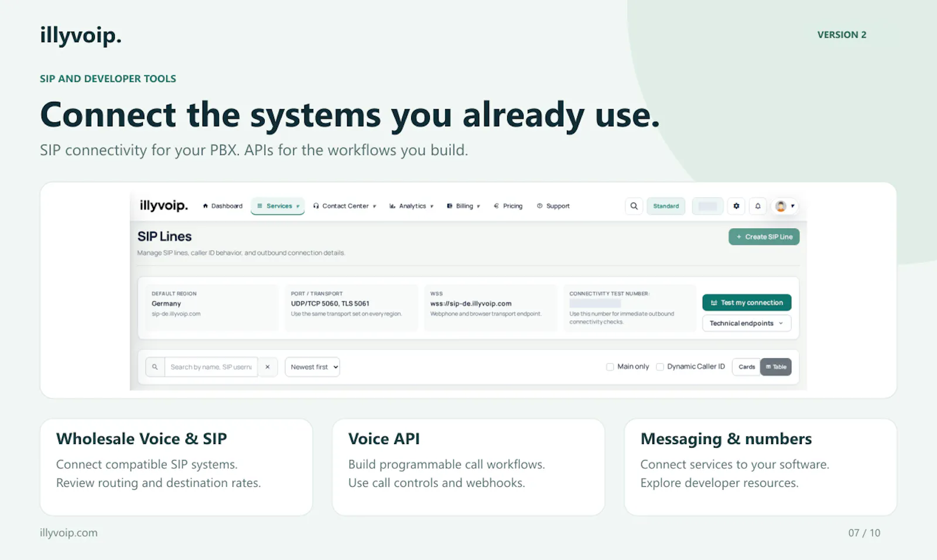This screenshot has height=560, width=937.
Task: Click the SIP Lines page title
Action: tap(165, 236)
